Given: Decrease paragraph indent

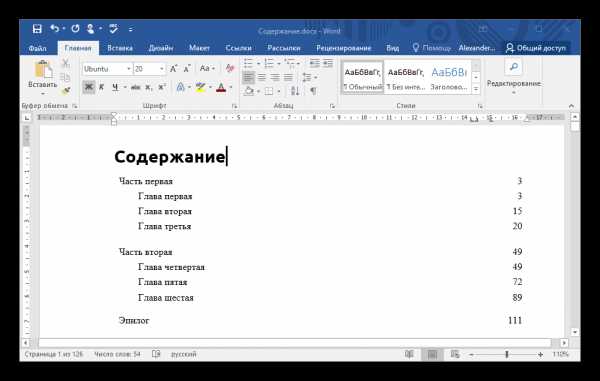Looking at the screenshot, I should (315, 63).
